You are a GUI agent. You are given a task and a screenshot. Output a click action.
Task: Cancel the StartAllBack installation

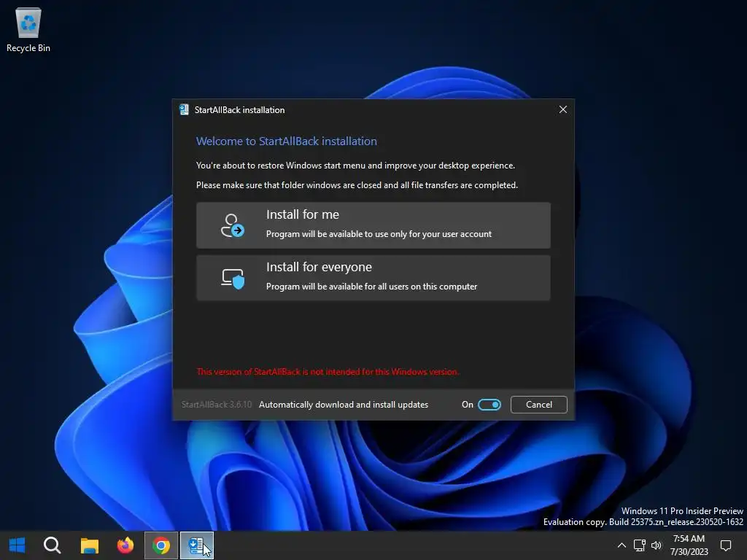tap(539, 404)
